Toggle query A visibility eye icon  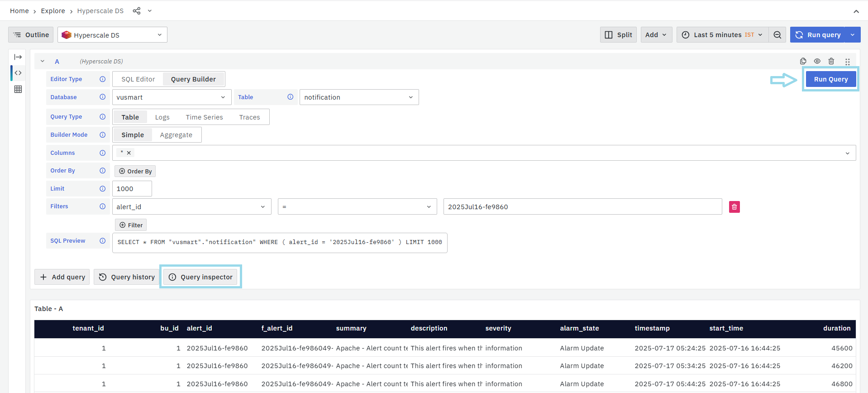817,61
